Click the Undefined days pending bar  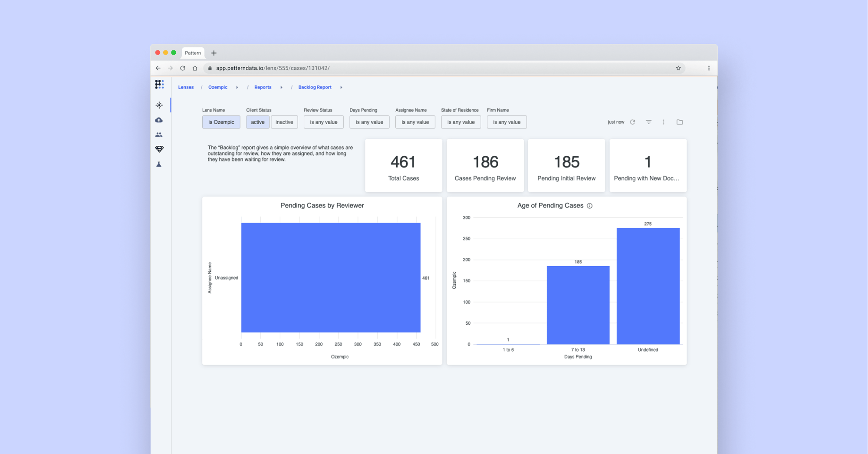pyautogui.click(x=648, y=286)
